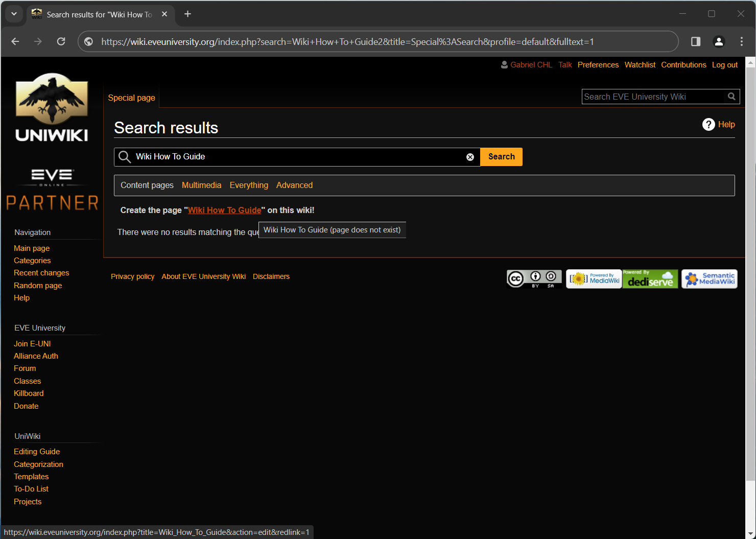This screenshot has height=539, width=756.
Task: Click the magnifier icon in top search box
Action: 731,97
